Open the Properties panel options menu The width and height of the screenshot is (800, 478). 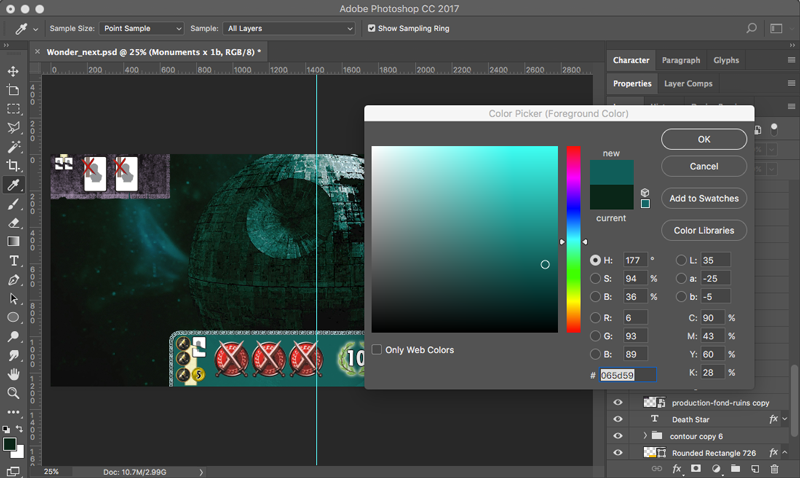pos(791,83)
